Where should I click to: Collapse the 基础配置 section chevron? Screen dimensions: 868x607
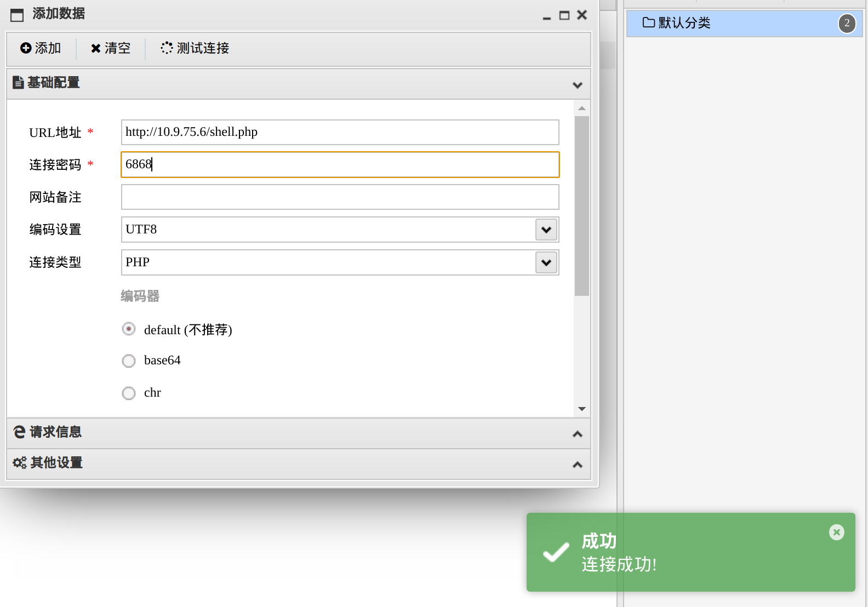[x=577, y=85]
